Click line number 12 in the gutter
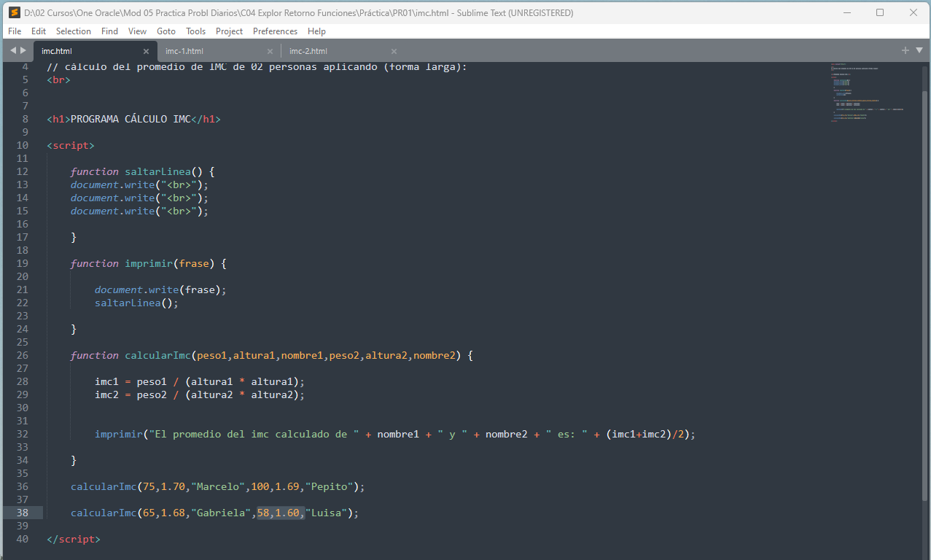 pos(22,171)
